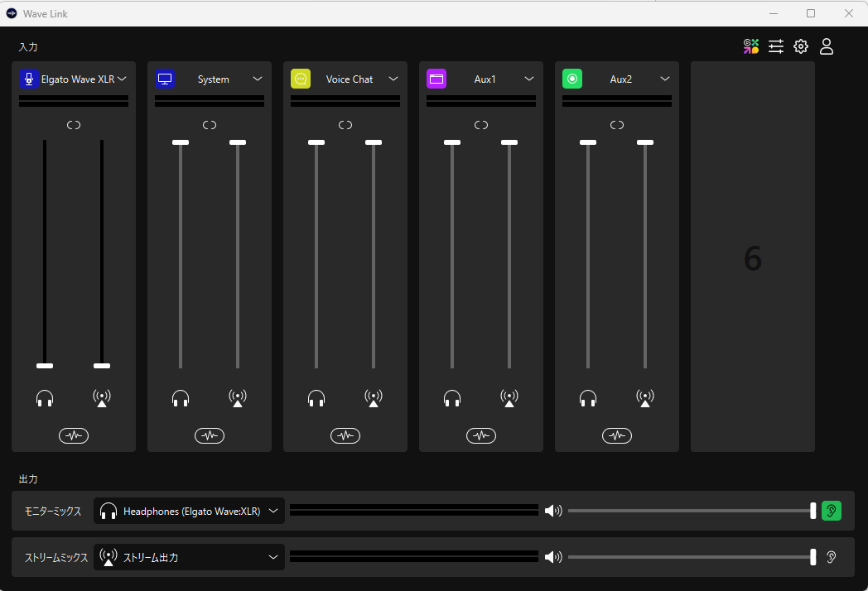Open the user account icon

tap(827, 46)
